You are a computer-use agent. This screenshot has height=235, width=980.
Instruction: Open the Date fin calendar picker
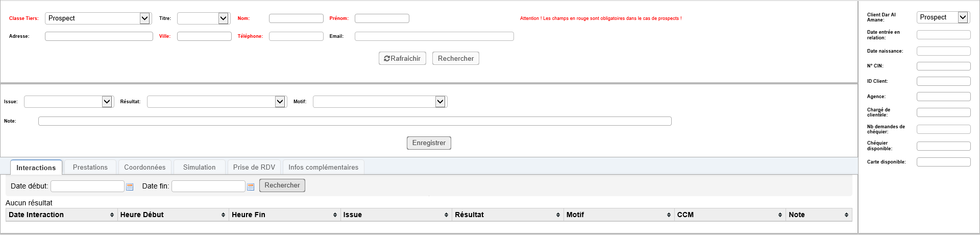click(x=251, y=187)
